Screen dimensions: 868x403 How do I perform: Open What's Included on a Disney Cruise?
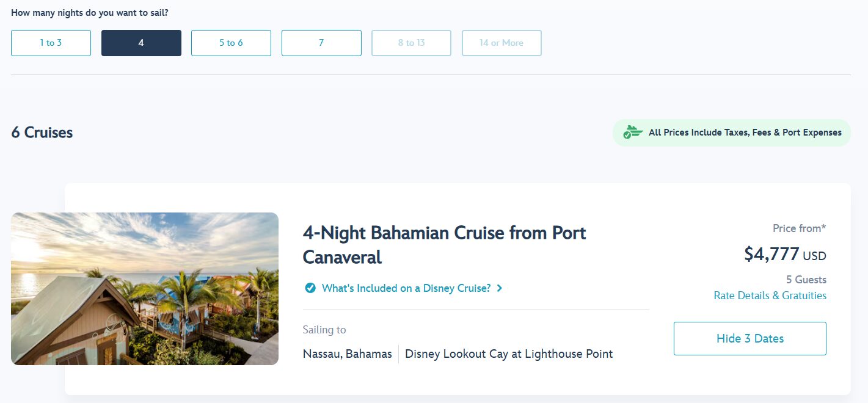point(406,288)
